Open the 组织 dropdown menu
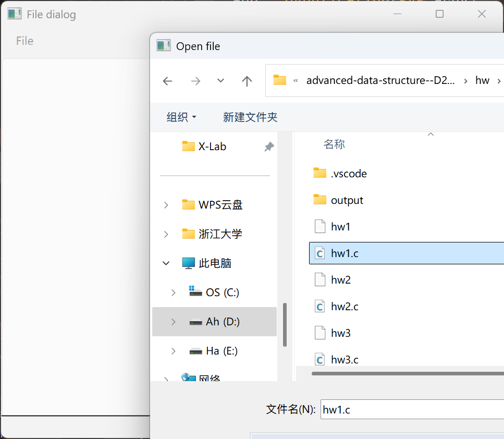Screen dimensions: 504x439 [x=181, y=117]
